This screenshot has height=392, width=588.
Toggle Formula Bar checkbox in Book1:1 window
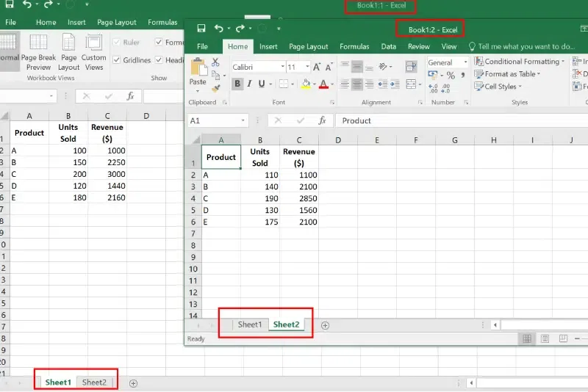click(x=159, y=43)
